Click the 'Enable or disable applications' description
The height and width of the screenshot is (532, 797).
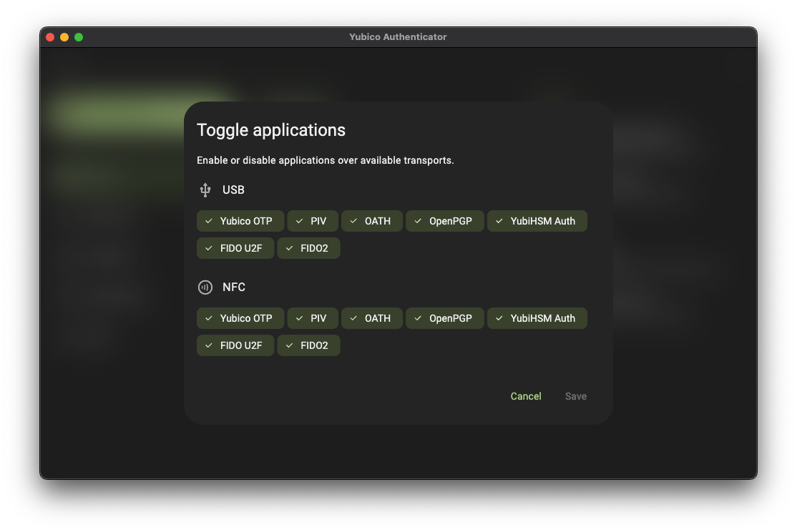point(326,161)
